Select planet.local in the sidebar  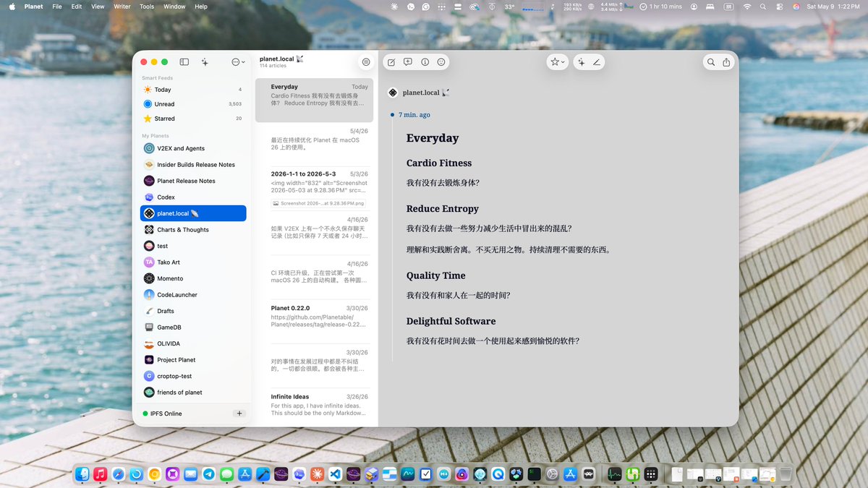193,213
